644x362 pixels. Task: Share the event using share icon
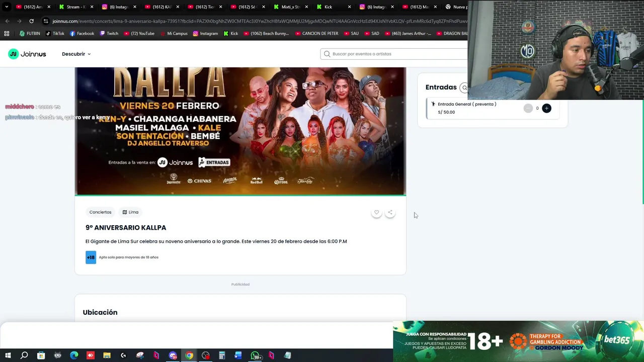(390, 213)
